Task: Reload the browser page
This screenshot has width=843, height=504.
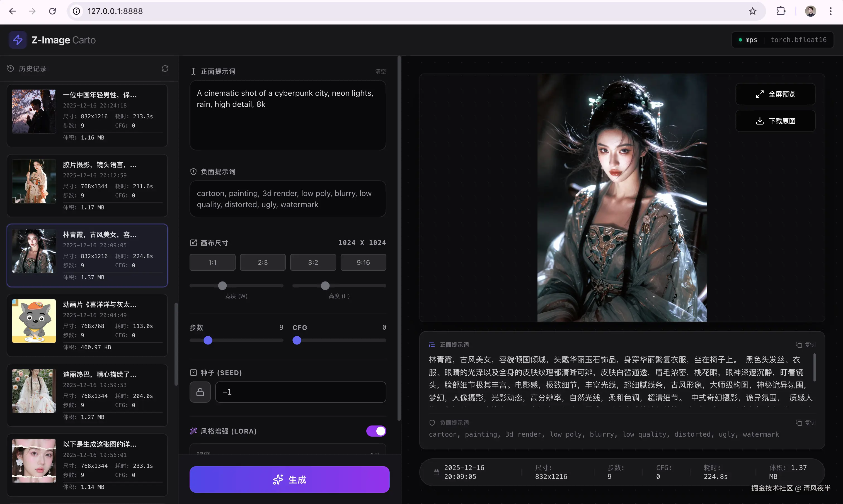Action: coord(52,11)
